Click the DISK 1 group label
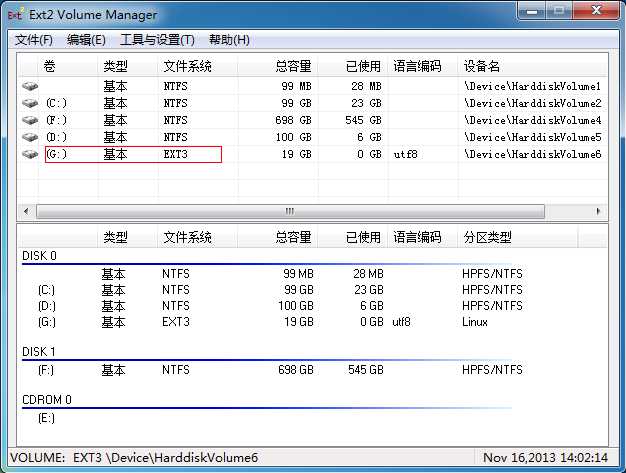 (39, 352)
